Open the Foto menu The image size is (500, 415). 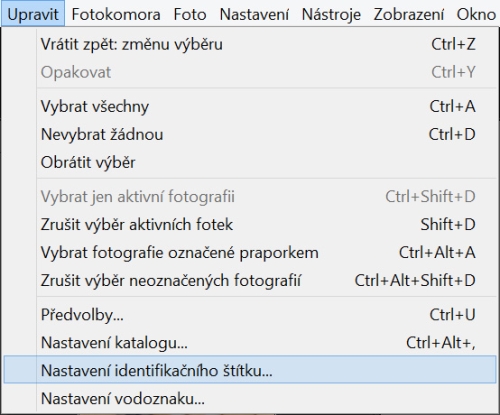coord(190,14)
